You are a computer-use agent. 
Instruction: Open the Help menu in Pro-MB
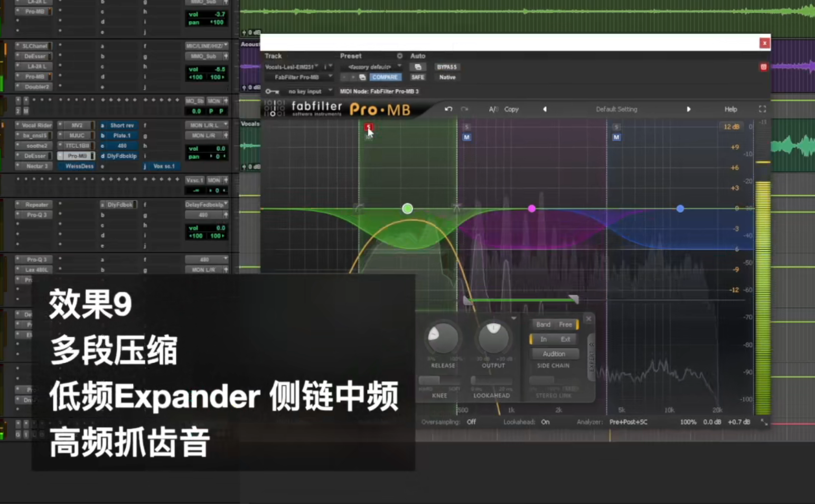point(730,109)
